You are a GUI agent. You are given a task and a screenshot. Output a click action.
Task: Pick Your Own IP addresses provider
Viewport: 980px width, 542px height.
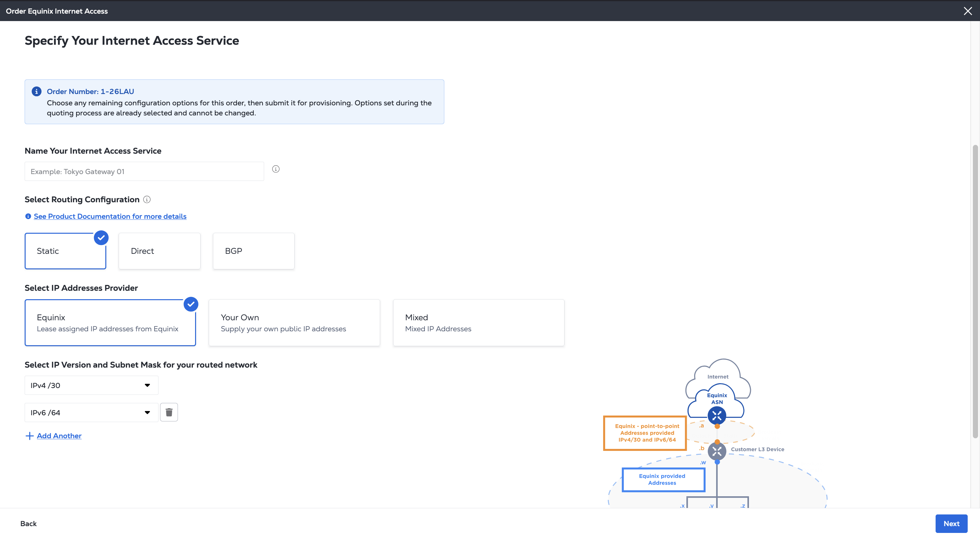(x=294, y=323)
